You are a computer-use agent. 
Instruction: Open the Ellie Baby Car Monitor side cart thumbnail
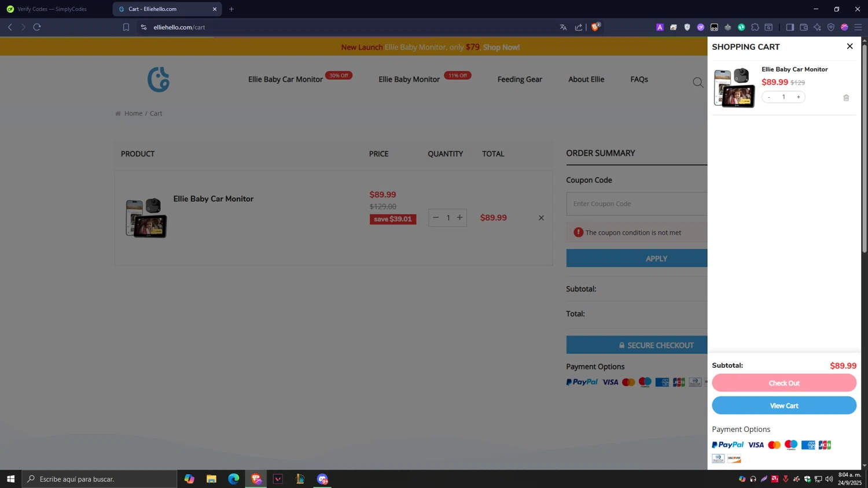pyautogui.click(x=734, y=87)
